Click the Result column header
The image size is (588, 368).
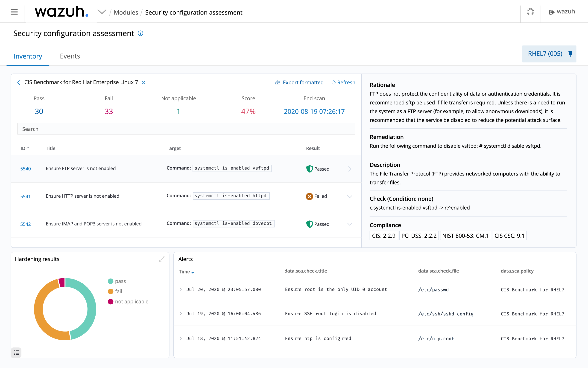[313, 148]
